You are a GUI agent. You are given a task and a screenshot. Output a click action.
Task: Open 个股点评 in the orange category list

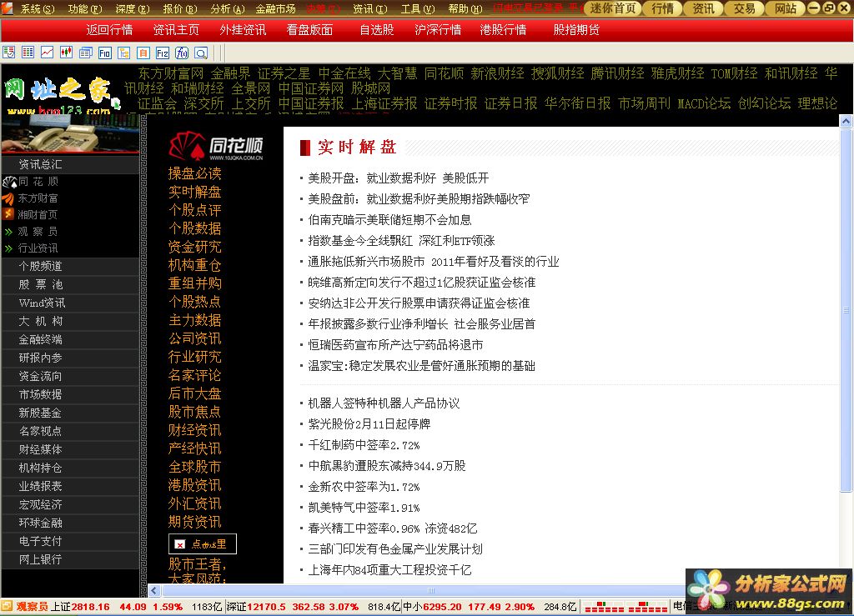click(x=194, y=210)
